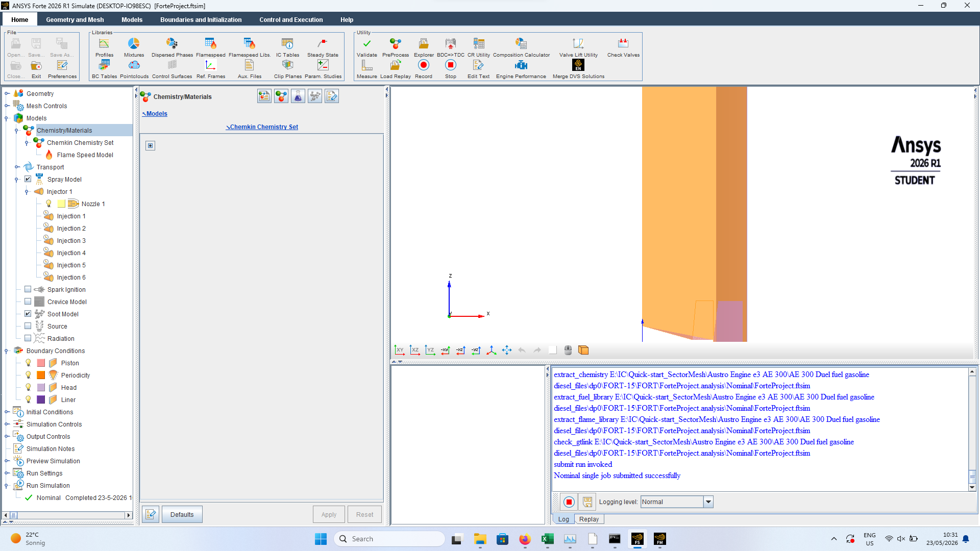Image resolution: width=980 pixels, height=551 pixels.
Task: Expand the plus box in Chemistry panel
Action: tap(150, 146)
